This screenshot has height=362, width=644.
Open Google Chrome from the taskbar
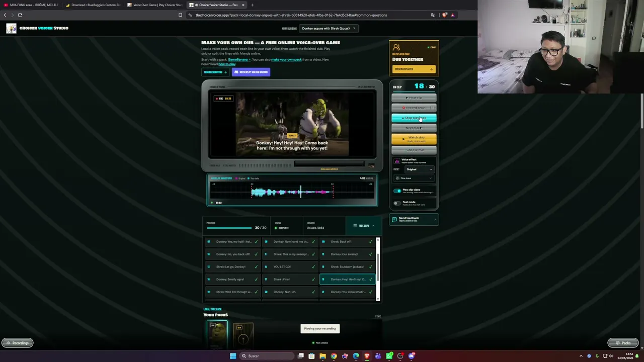[334, 356]
